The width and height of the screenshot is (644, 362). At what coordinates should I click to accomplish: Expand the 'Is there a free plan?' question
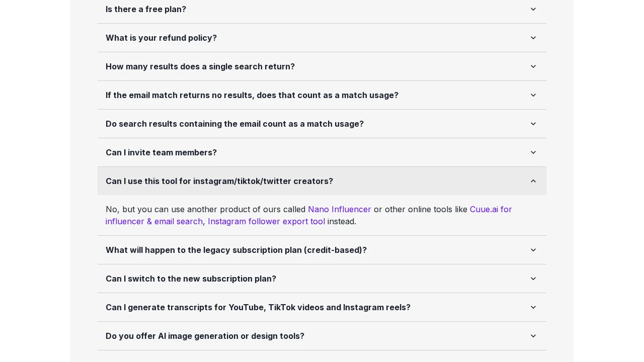point(322,9)
